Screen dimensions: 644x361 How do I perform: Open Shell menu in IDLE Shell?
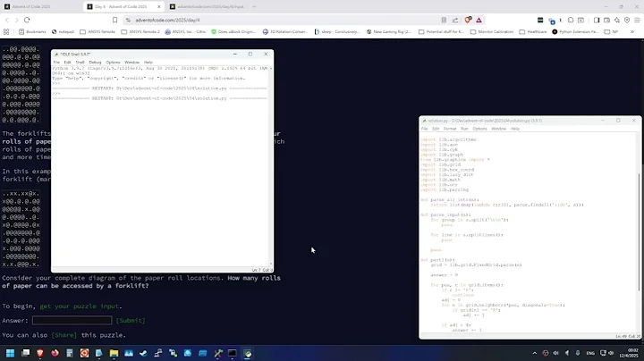80,63
